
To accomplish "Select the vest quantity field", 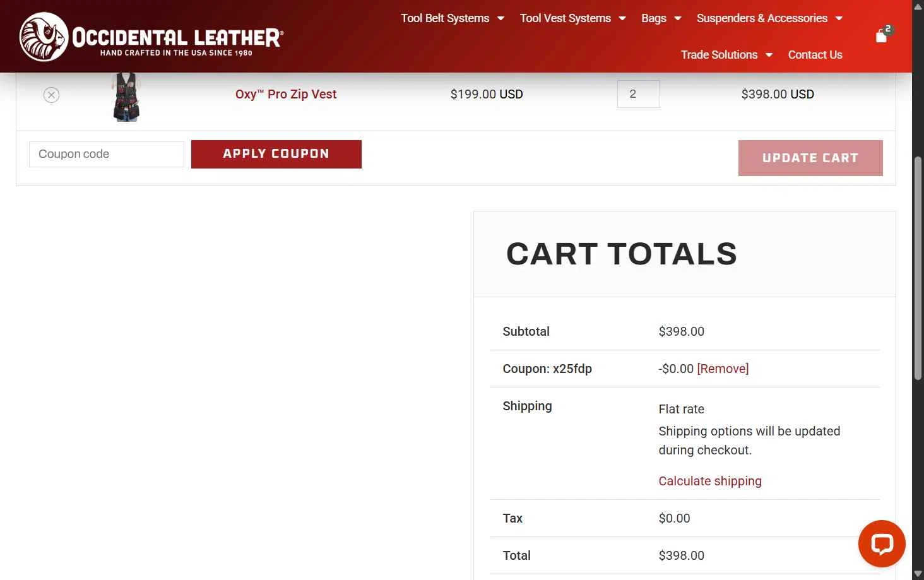I will point(639,94).
